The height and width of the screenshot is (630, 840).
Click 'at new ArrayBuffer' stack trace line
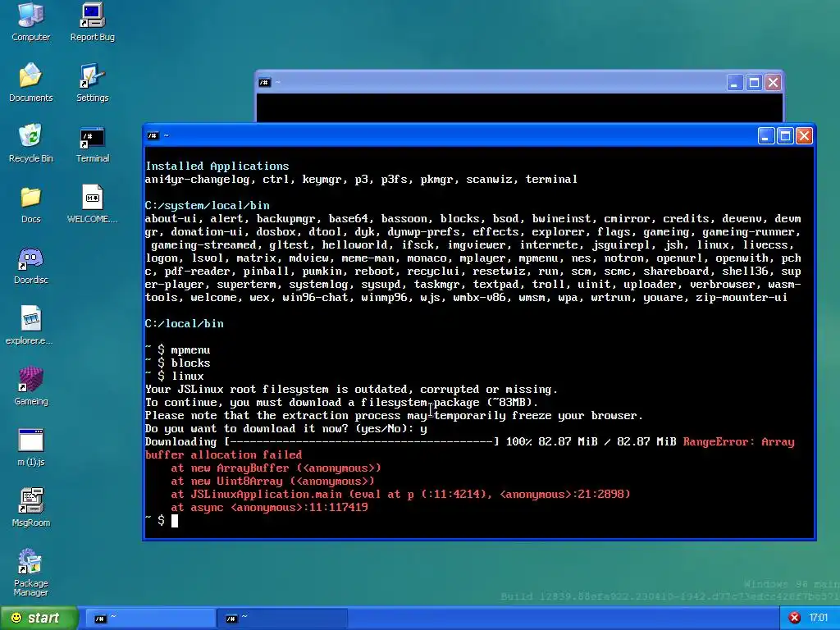[x=276, y=468]
